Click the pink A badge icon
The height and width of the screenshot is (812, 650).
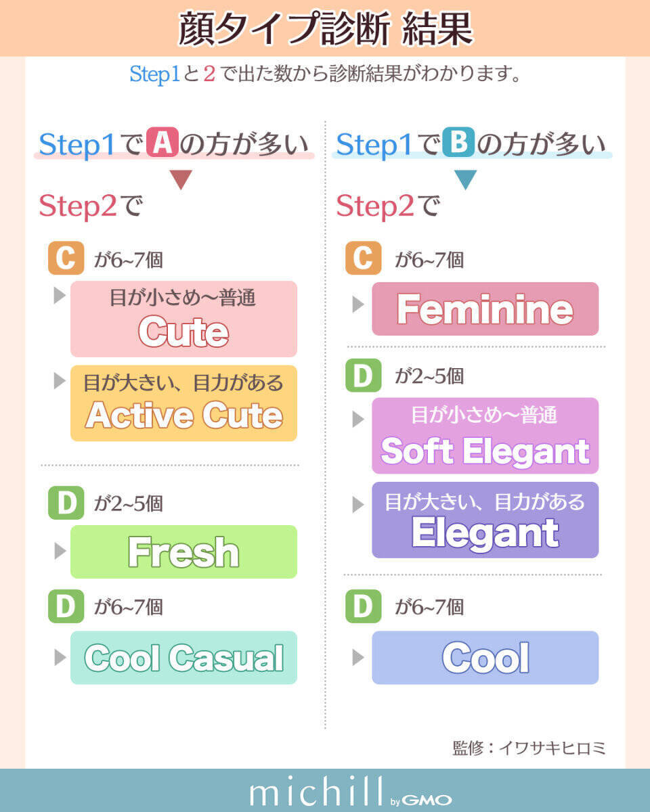tap(162, 143)
